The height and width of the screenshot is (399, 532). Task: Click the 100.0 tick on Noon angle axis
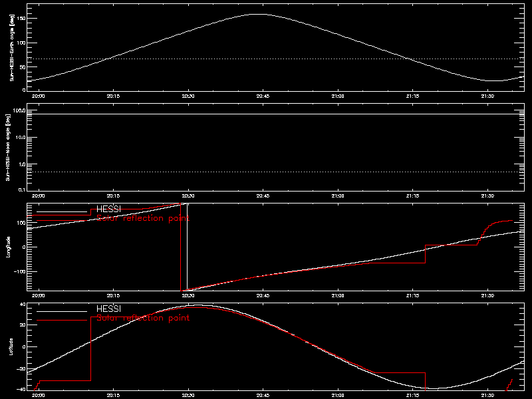click(20, 110)
